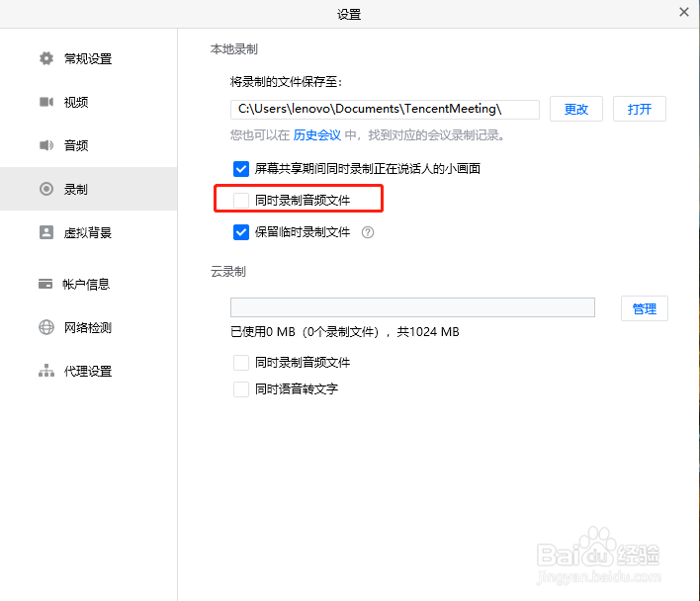Viewport: 700px width, 601px height.
Task: Open the 常规设置 tab
Action: coord(88,58)
